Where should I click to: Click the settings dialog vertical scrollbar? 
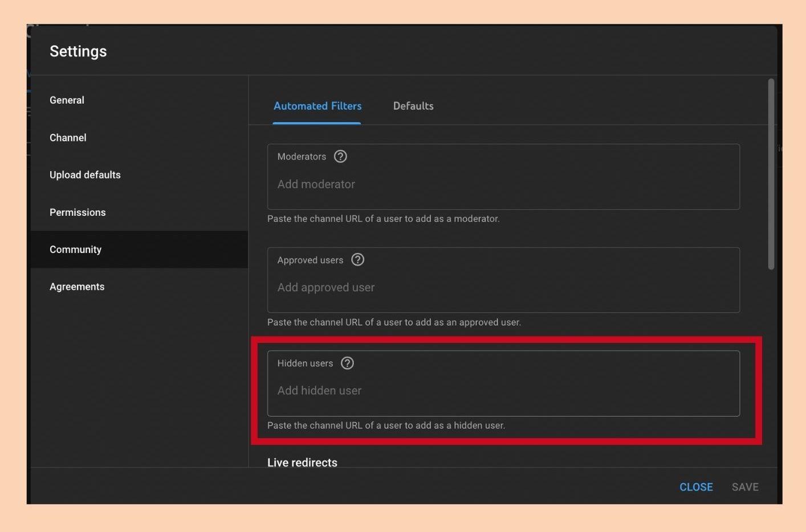[771, 174]
